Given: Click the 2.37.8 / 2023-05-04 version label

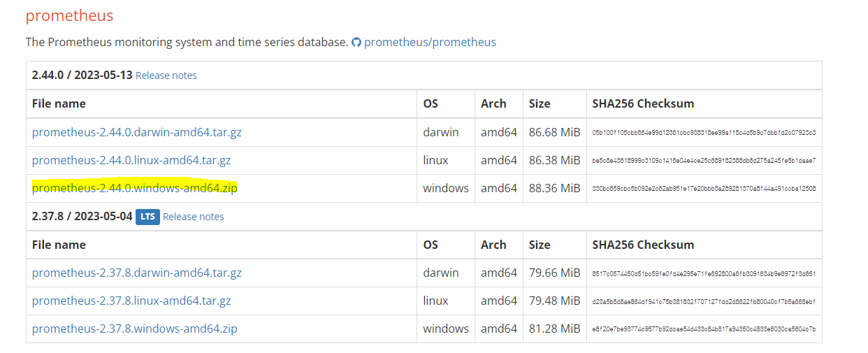Looking at the screenshot, I should click(x=82, y=217).
